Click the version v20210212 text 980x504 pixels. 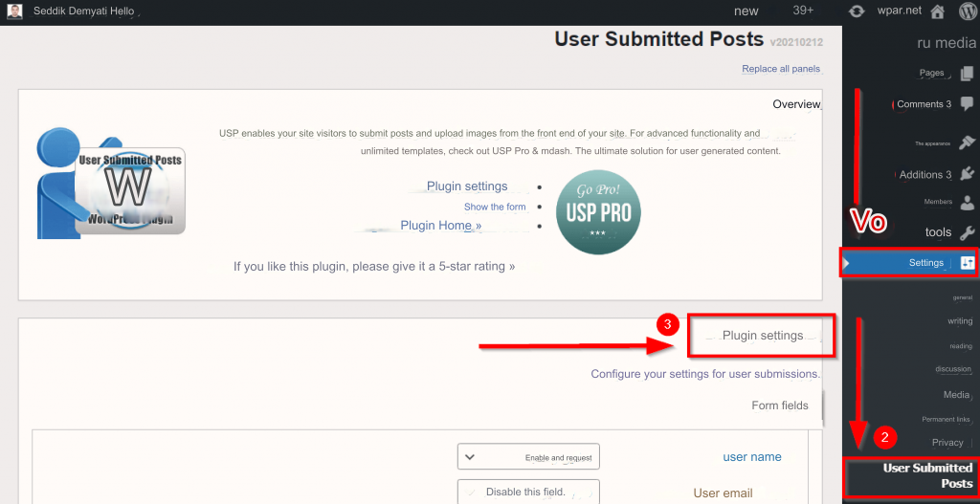796,42
